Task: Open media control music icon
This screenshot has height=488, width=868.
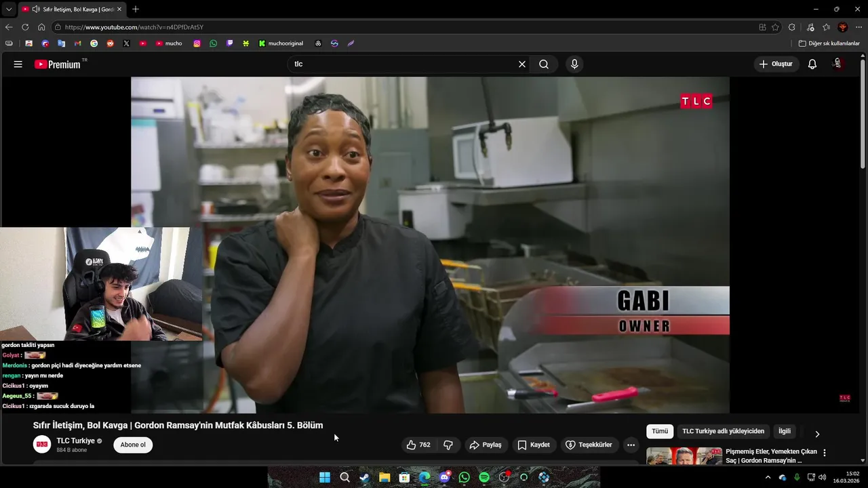Action: point(810,27)
